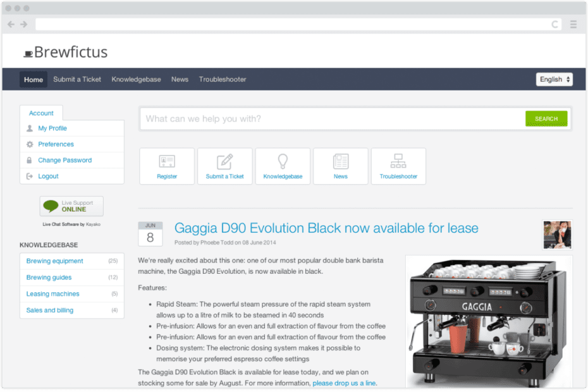Click the green SEARCH button
Screen dimensions: 588x392
(546, 118)
